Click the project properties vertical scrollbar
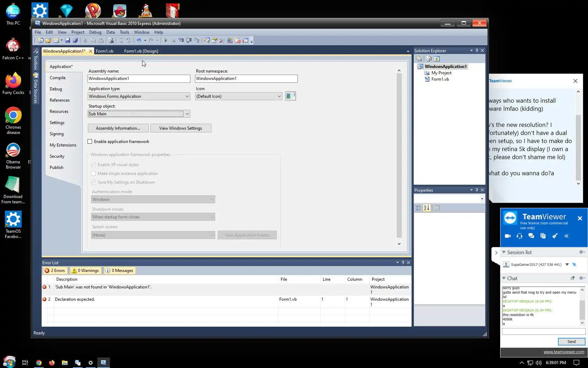 coord(399,157)
